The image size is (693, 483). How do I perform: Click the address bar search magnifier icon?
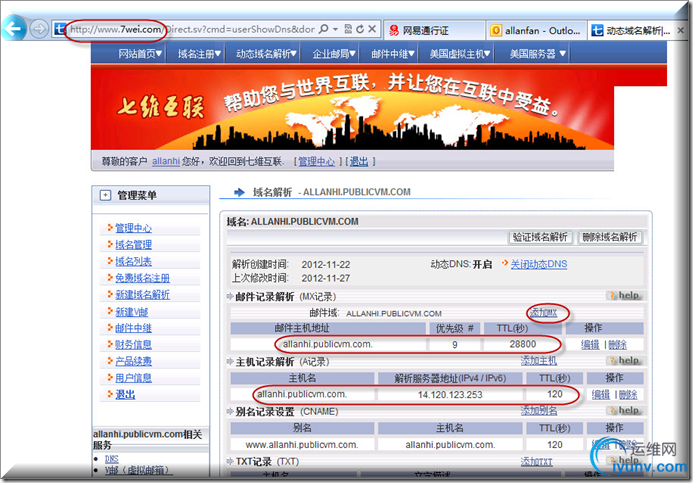(x=324, y=29)
